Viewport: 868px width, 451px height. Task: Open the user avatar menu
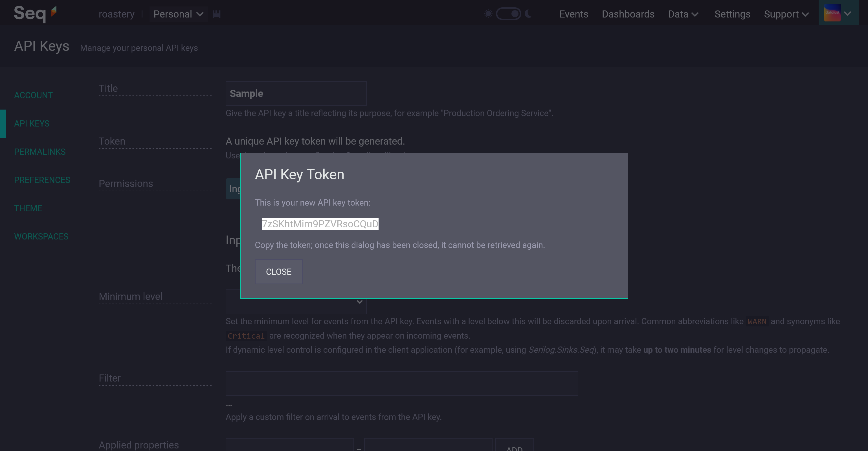pos(838,13)
